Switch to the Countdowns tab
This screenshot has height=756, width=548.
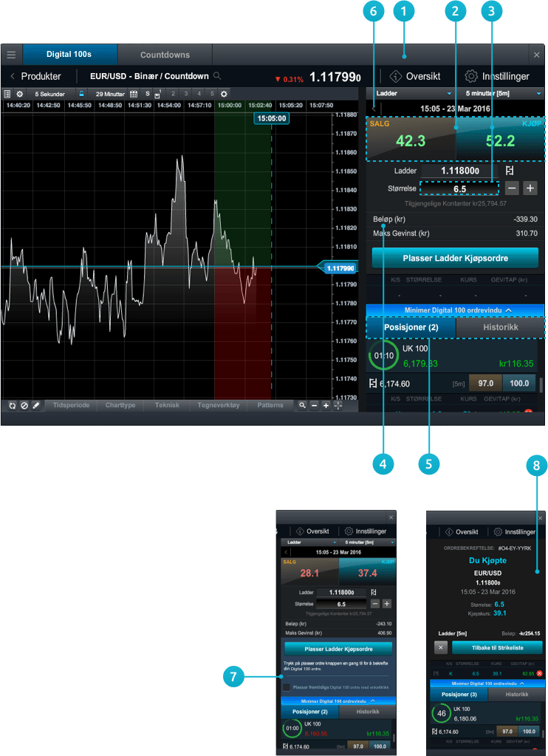click(165, 55)
